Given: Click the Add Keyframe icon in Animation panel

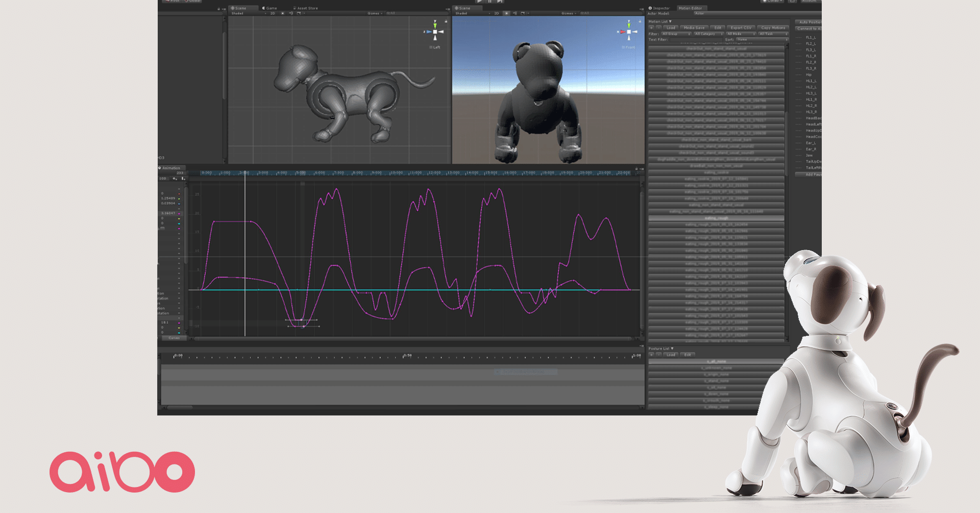Looking at the screenshot, I should point(174,180).
